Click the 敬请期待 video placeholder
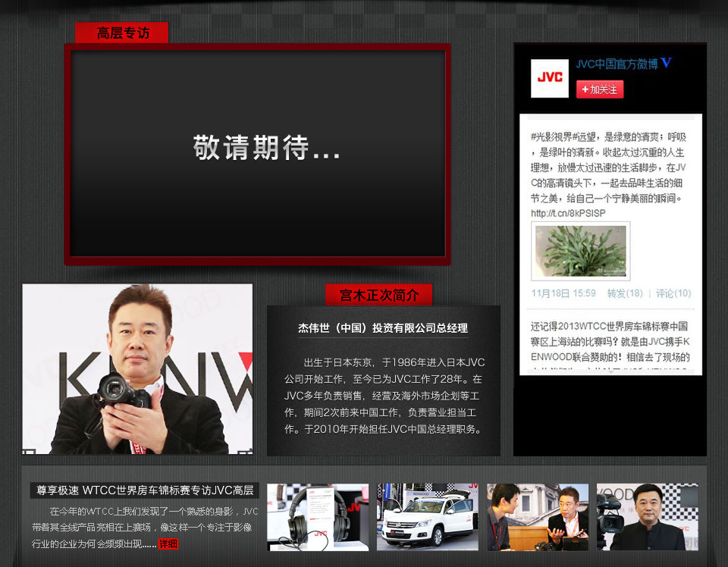 click(257, 154)
